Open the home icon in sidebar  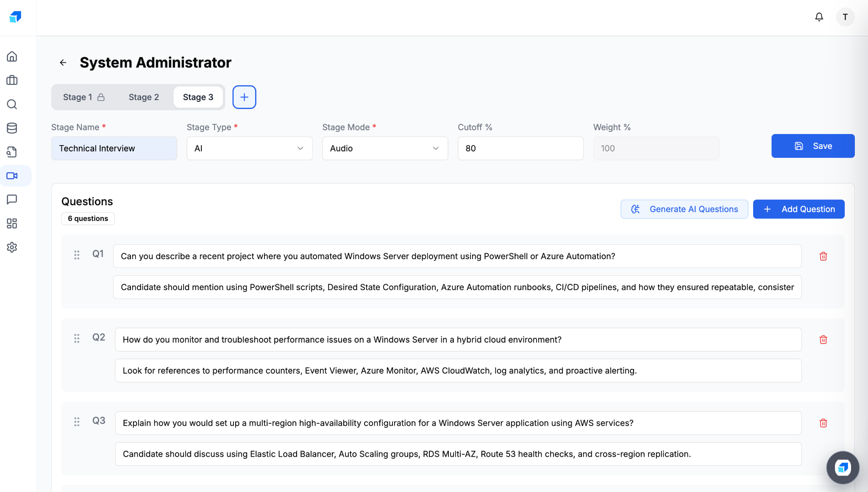point(12,56)
